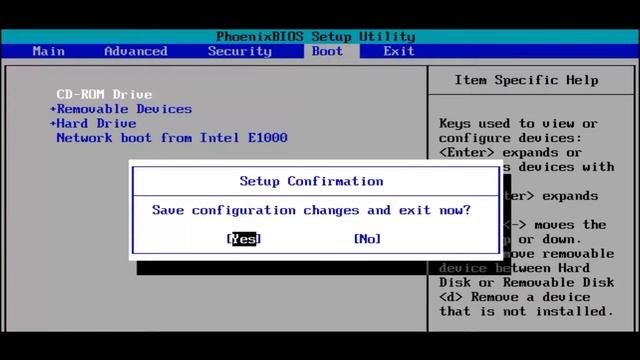Click '<d> Remove a device' help line

[514, 297]
